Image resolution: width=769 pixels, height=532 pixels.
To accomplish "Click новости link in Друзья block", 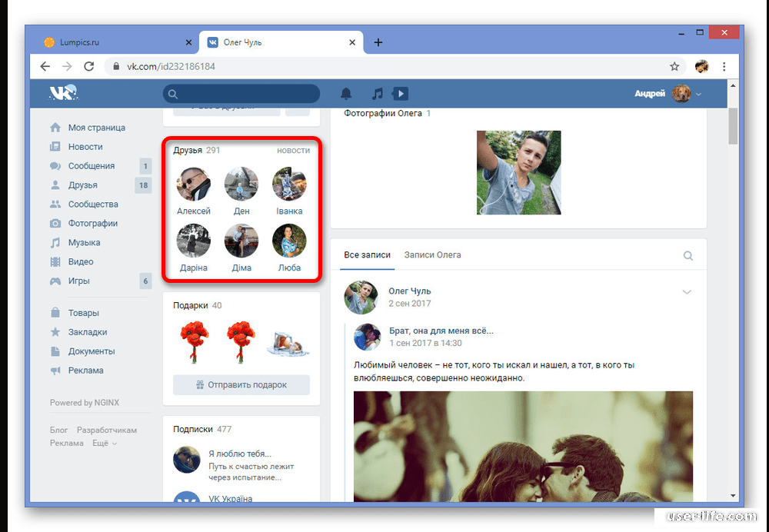I will click(x=293, y=151).
